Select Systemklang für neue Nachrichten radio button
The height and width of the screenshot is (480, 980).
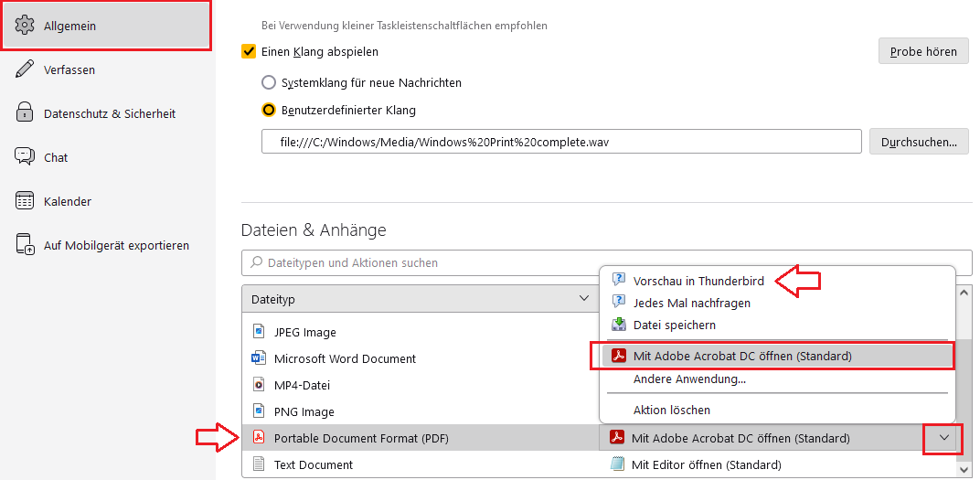pos(269,82)
